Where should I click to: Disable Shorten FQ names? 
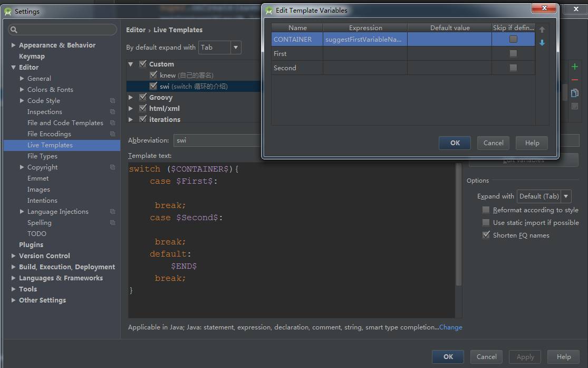pos(485,234)
